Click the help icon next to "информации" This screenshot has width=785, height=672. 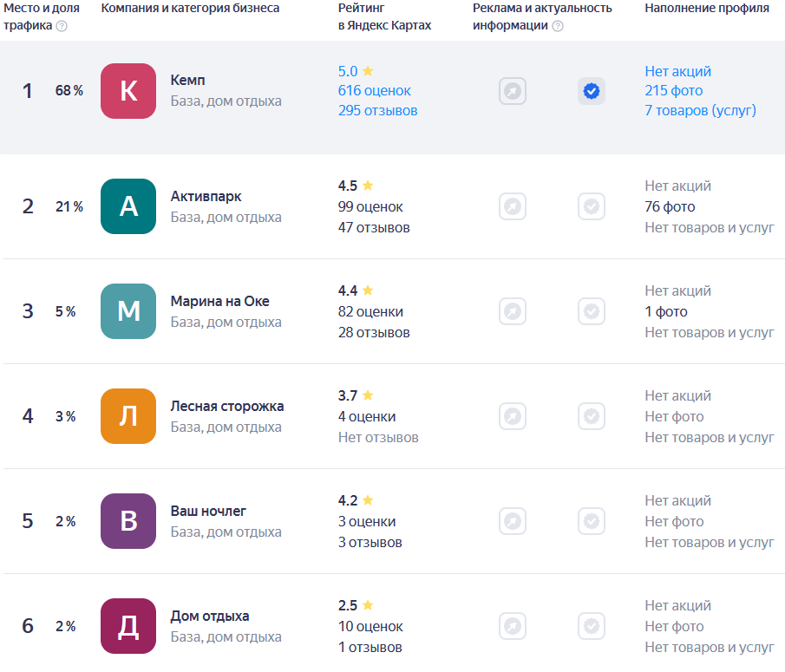click(558, 26)
